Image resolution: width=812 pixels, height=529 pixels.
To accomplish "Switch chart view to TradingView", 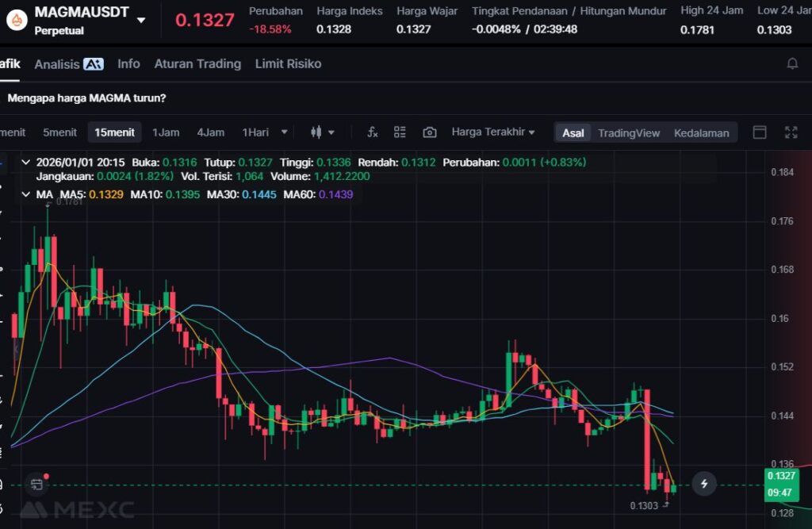I will pos(628,132).
